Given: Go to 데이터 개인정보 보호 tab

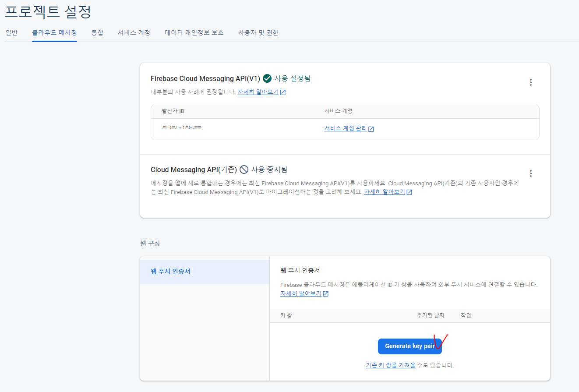Looking at the screenshot, I should coord(194,32).
